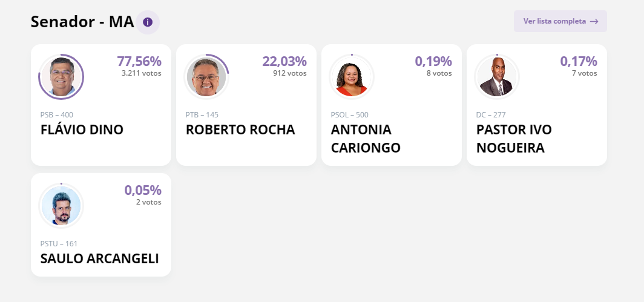
Task: Click the 77,56% vote percentage
Action: (x=139, y=61)
